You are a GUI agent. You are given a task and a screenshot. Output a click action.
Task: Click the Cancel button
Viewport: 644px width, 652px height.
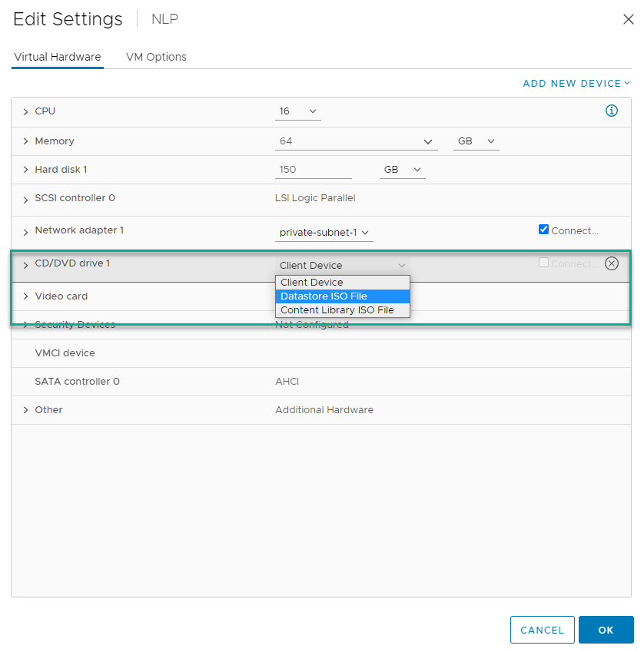tap(542, 630)
